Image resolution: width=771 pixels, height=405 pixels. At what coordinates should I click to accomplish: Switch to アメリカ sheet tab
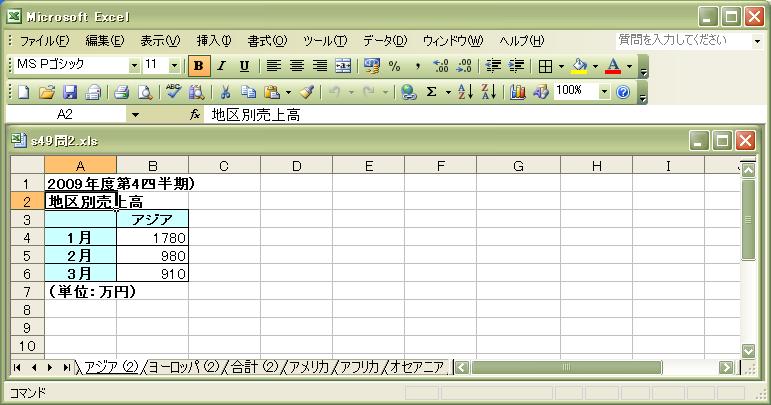[309, 367]
